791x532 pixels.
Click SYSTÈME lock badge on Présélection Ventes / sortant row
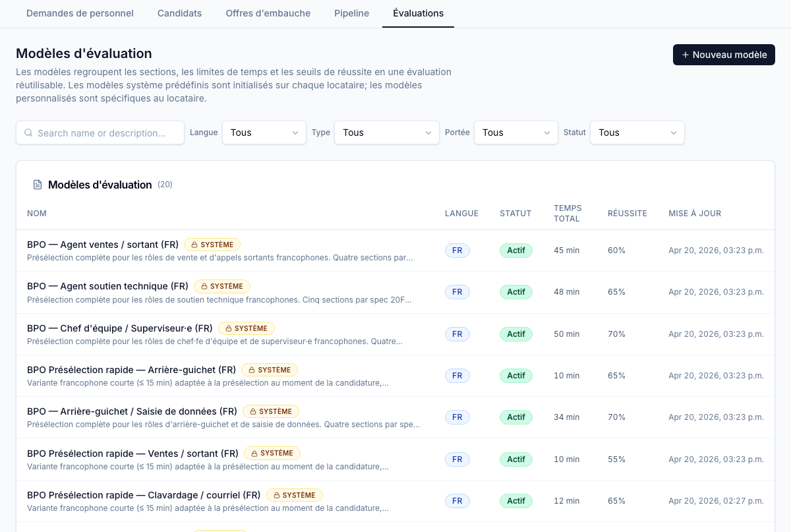coord(272,454)
